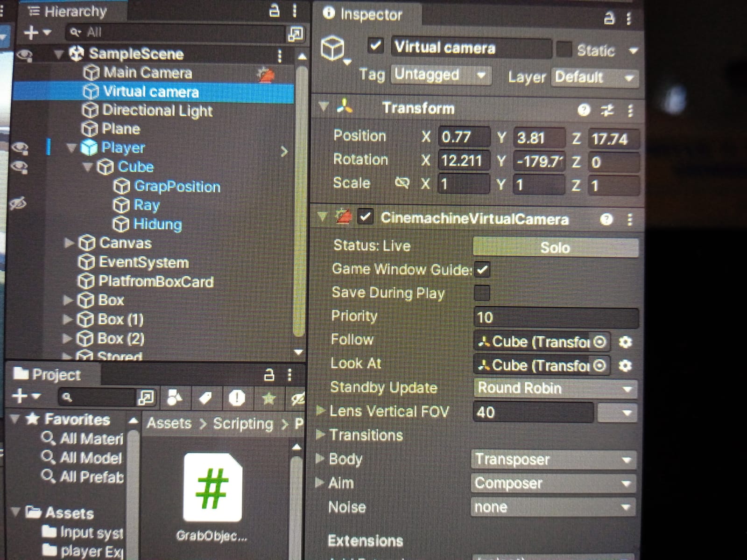Image resolution: width=747 pixels, height=560 pixels.
Task: Open the CinemachineVirtualCamera component options menu
Action: coord(630,219)
